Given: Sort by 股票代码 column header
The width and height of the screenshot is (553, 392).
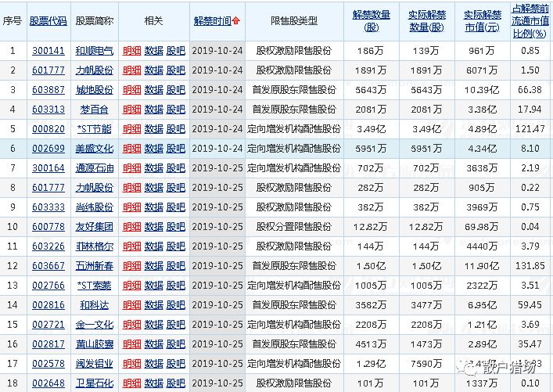Looking at the screenshot, I should click(48, 21).
